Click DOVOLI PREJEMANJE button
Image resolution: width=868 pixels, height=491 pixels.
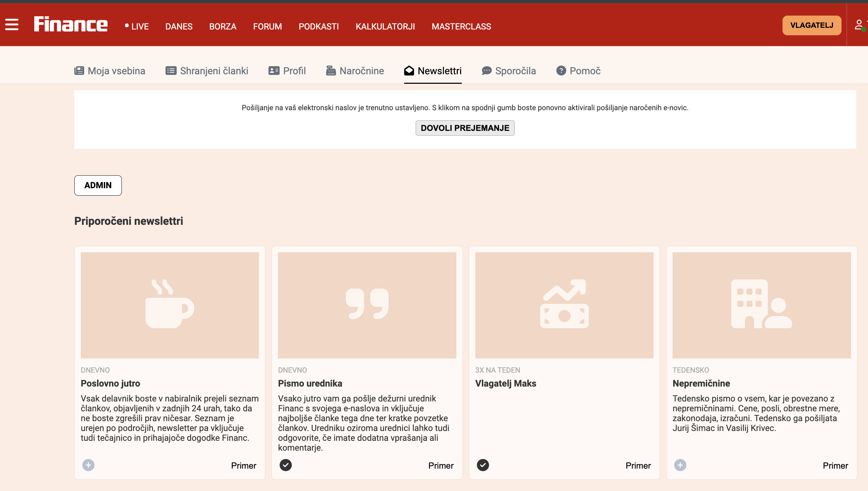tap(465, 128)
